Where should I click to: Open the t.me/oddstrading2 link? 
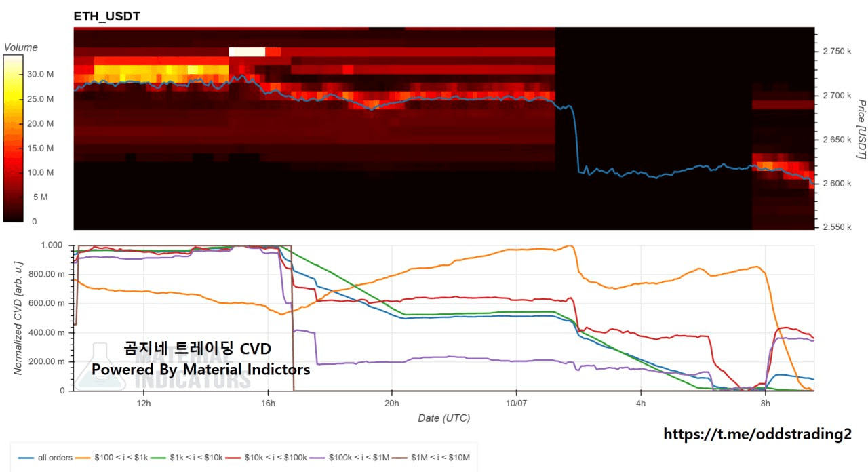pos(757,434)
